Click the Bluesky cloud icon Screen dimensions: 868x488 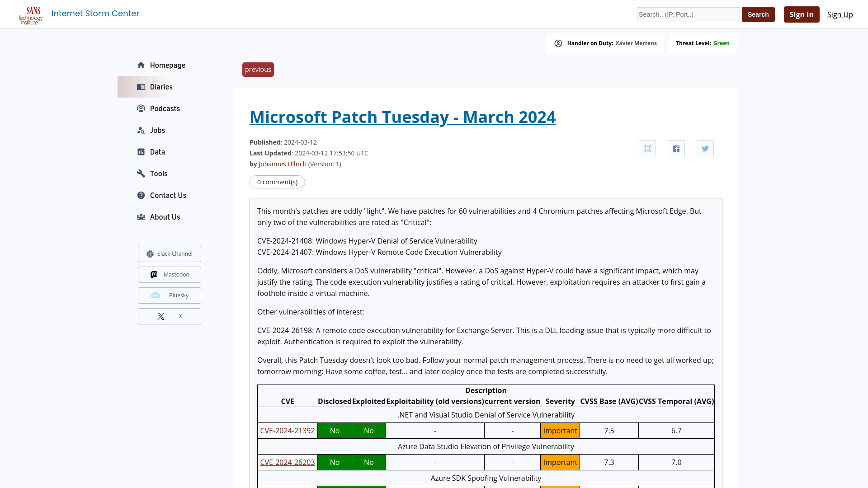[156, 295]
